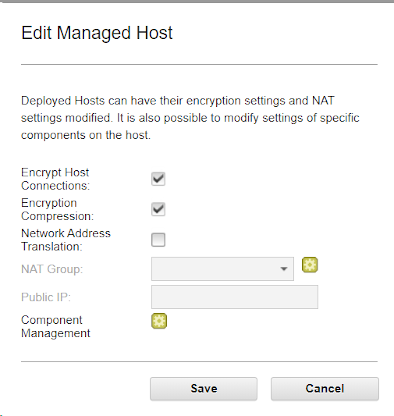Image resolution: width=394 pixels, height=416 pixels.
Task: Click the Network Address Translation label
Action: tap(66, 240)
